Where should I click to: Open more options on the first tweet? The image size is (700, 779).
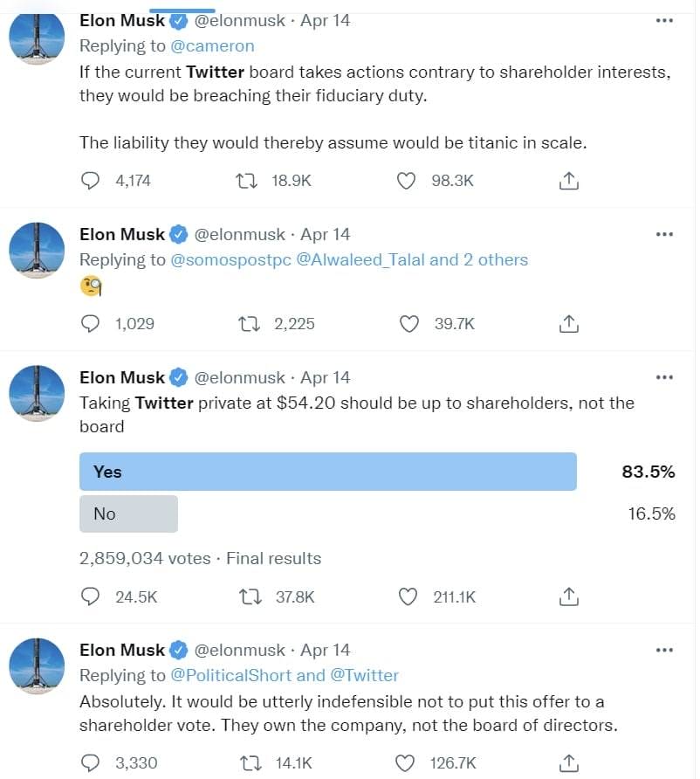[664, 20]
